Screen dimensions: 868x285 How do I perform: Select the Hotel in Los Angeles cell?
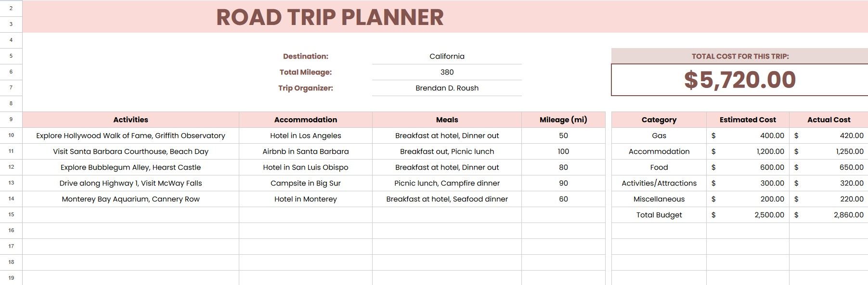[305, 136]
